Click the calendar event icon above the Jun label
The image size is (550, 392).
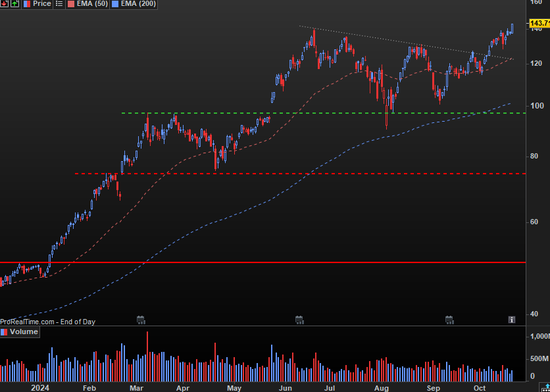coord(299,320)
